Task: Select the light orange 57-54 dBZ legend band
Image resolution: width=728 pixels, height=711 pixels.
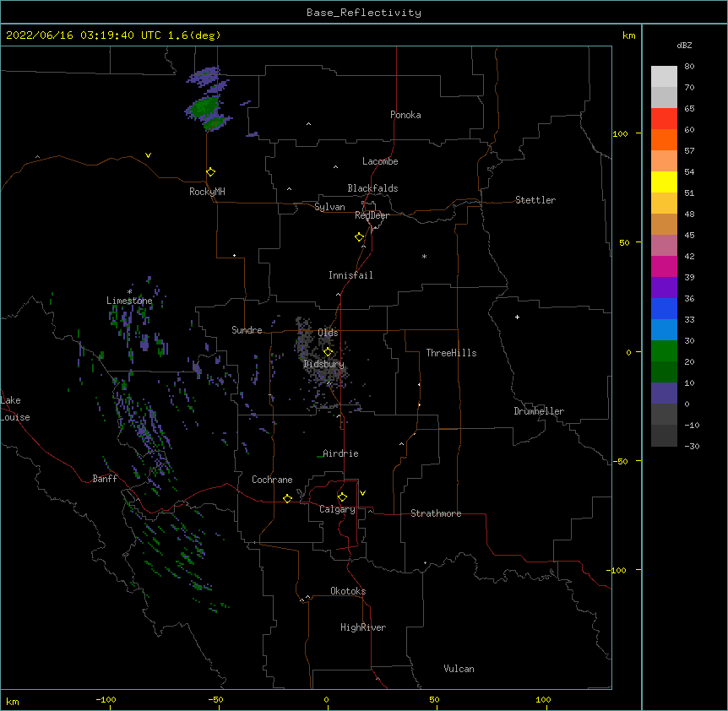Action: (664, 160)
